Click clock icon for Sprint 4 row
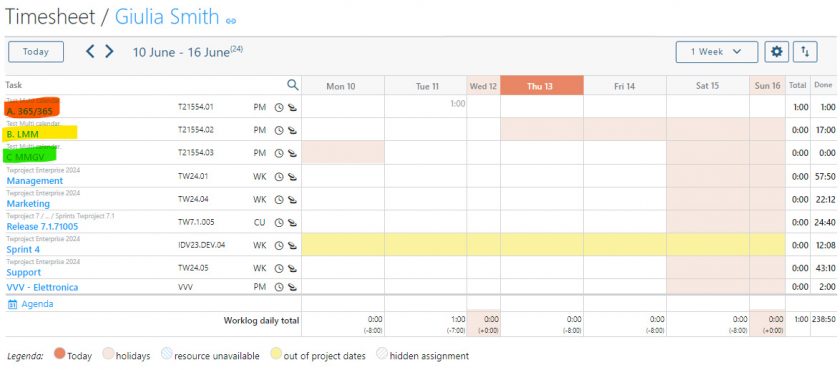This screenshot has width=840, height=370. (279, 246)
